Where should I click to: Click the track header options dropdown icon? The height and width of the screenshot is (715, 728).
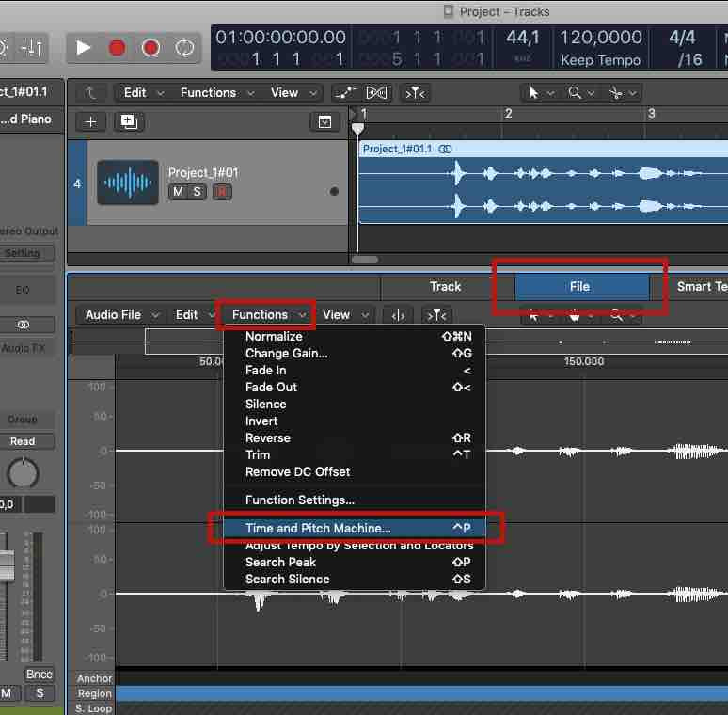pyautogui.click(x=324, y=122)
